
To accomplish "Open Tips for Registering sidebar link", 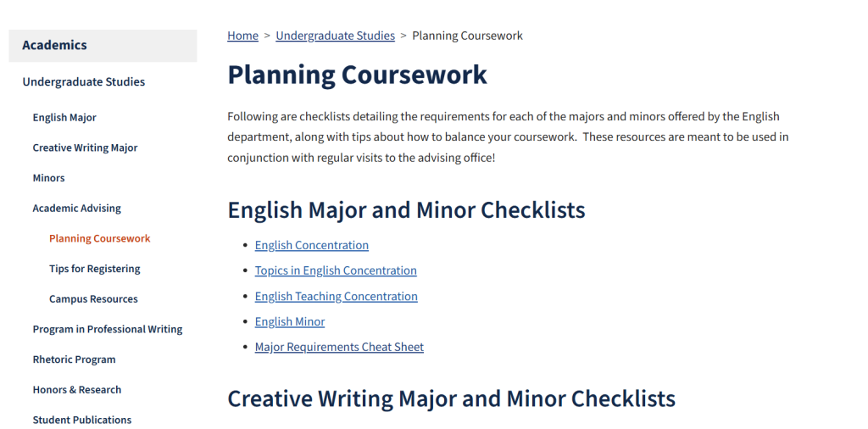I will pyautogui.click(x=94, y=269).
